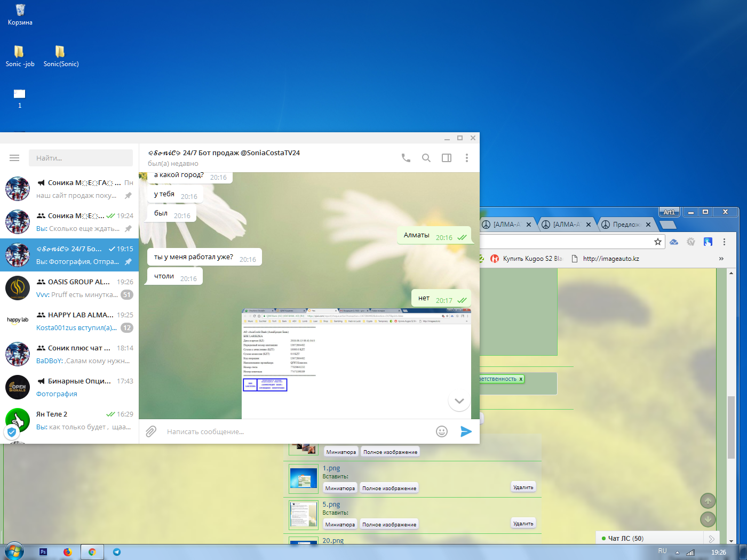
Task: Bookmark the page with the star icon
Action: tap(658, 242)
